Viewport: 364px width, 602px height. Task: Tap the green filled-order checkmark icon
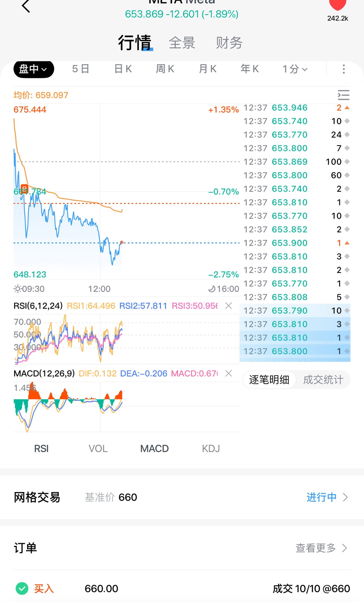coord(22,588)
